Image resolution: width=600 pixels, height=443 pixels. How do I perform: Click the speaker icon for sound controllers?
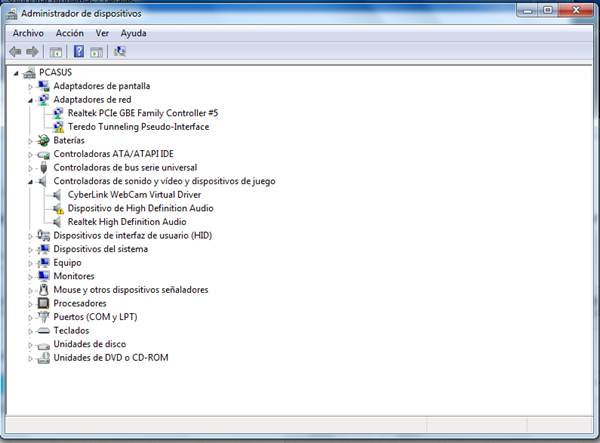(x=43, y=181)
